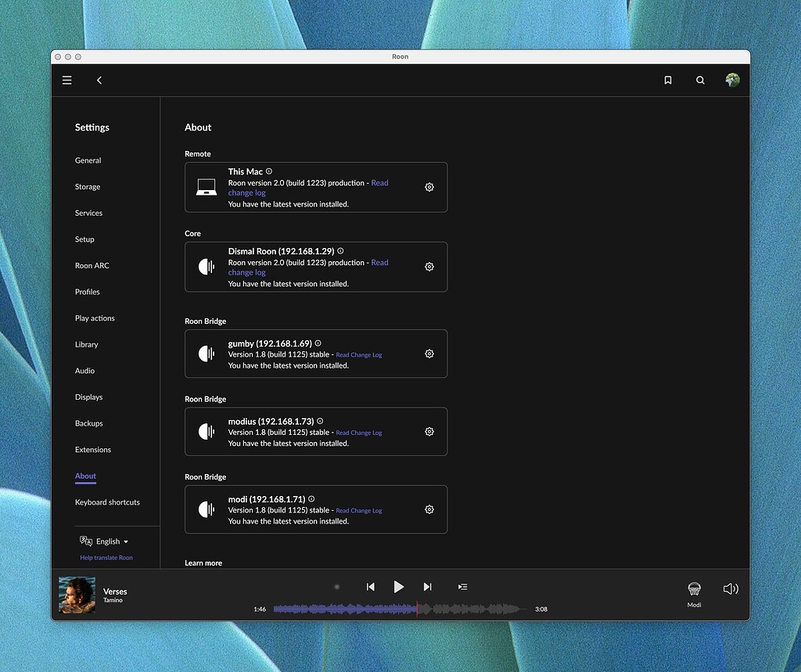Click the Modi zone speaker icon
The image size is (801, 672).
pyautogui.click(x=694, y=588)
